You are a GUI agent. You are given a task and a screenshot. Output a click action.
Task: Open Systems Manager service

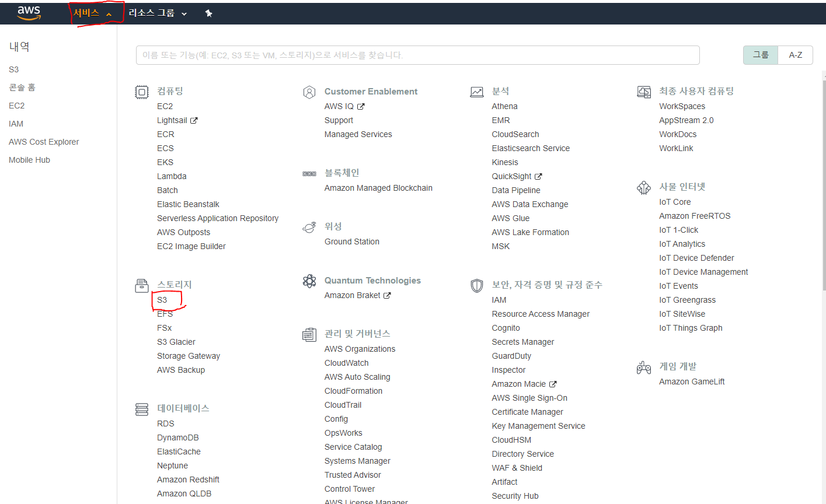click(357, 461)
